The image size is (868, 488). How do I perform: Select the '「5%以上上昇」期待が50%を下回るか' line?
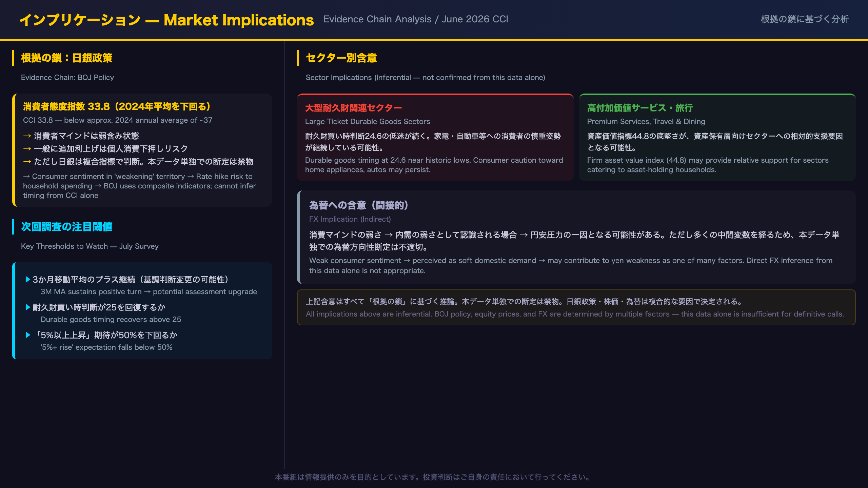click(105, 335)
